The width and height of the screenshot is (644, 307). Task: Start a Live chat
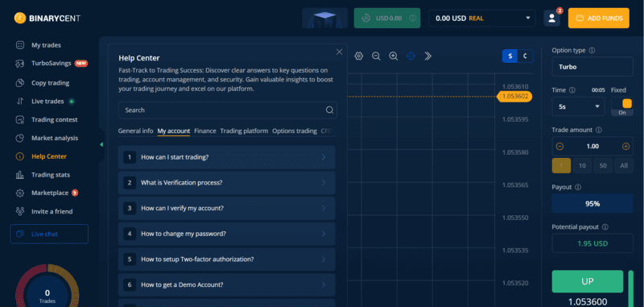pos(49,234)
